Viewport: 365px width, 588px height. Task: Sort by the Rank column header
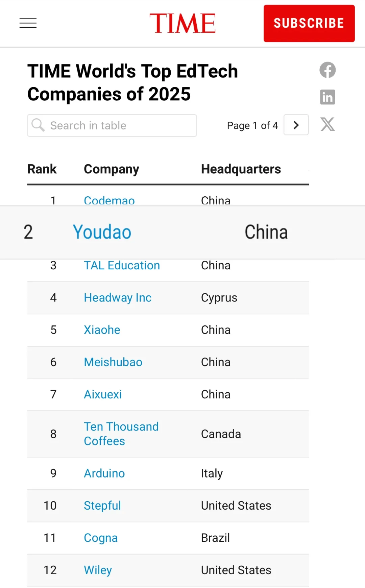(42, 169)
